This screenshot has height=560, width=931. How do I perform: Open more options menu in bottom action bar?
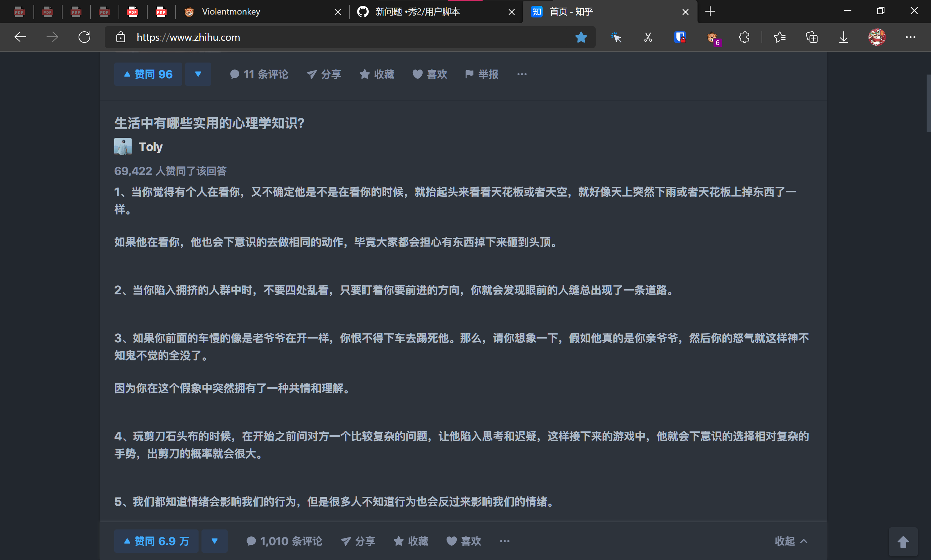coord(504,541)
